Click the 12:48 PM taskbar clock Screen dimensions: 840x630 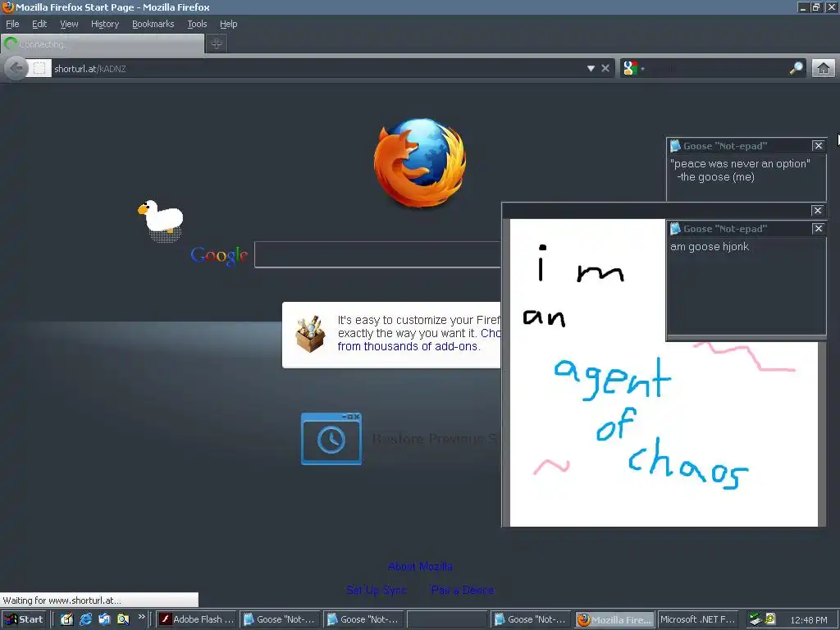(x=808, y=620)
